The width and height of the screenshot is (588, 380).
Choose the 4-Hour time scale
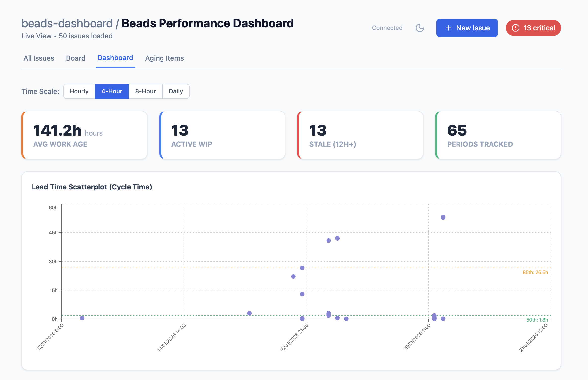coord(112,91)
